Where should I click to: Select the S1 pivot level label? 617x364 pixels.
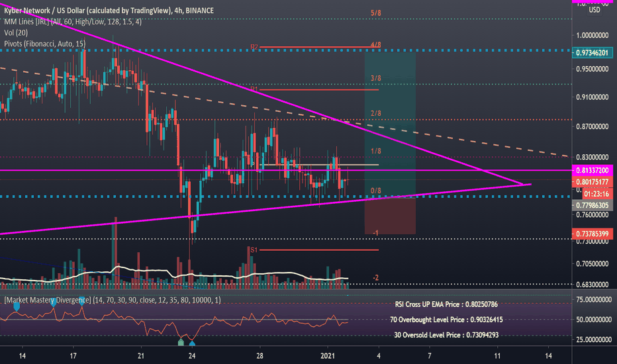tap(254, 250)
